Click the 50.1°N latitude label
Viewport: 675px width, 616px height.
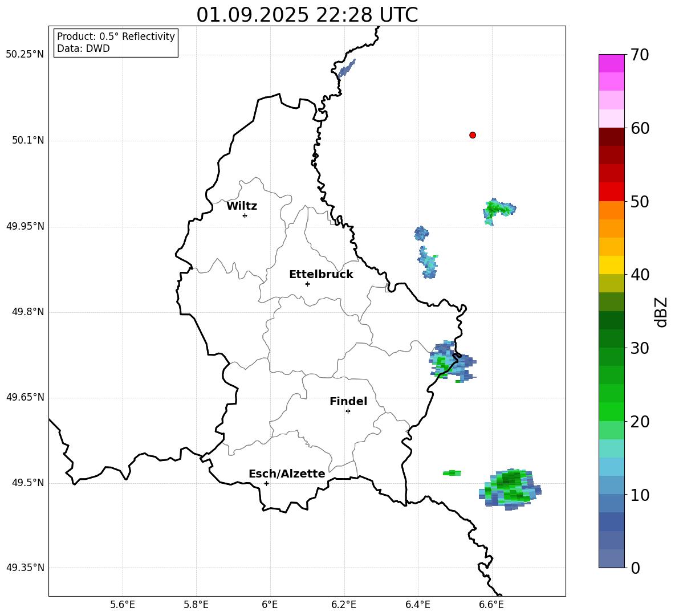[28, 141]
